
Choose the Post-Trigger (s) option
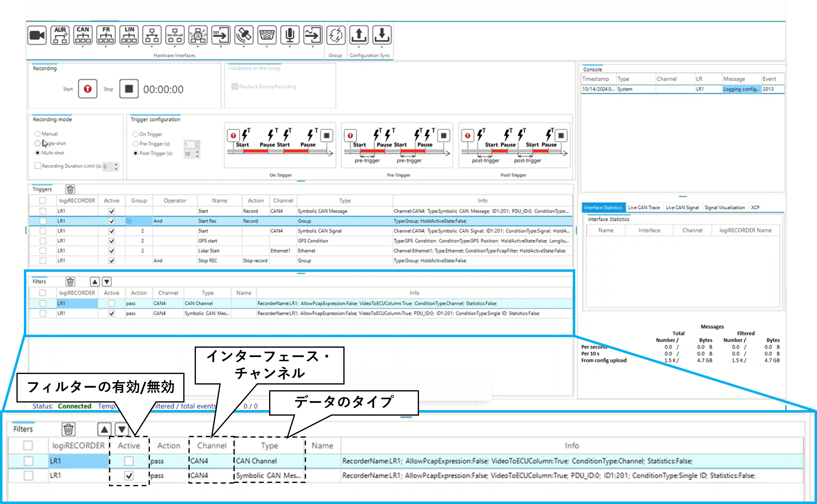(x=136, y=153)
